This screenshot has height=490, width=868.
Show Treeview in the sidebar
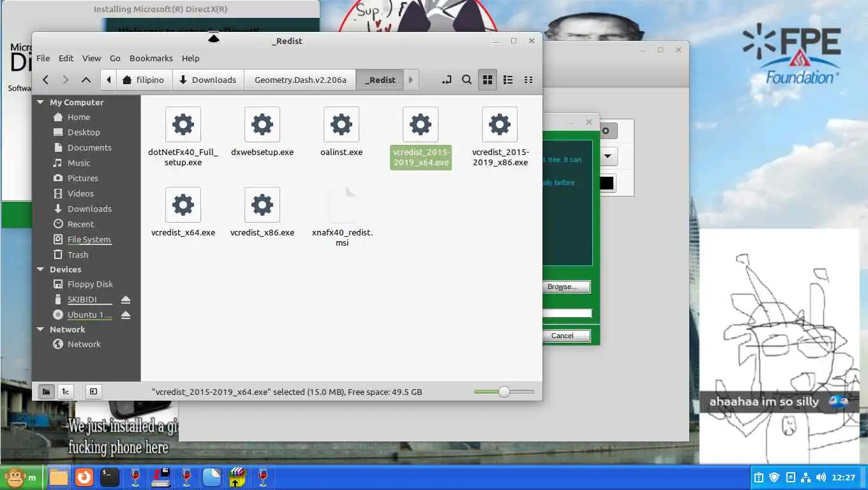point(65,392)
